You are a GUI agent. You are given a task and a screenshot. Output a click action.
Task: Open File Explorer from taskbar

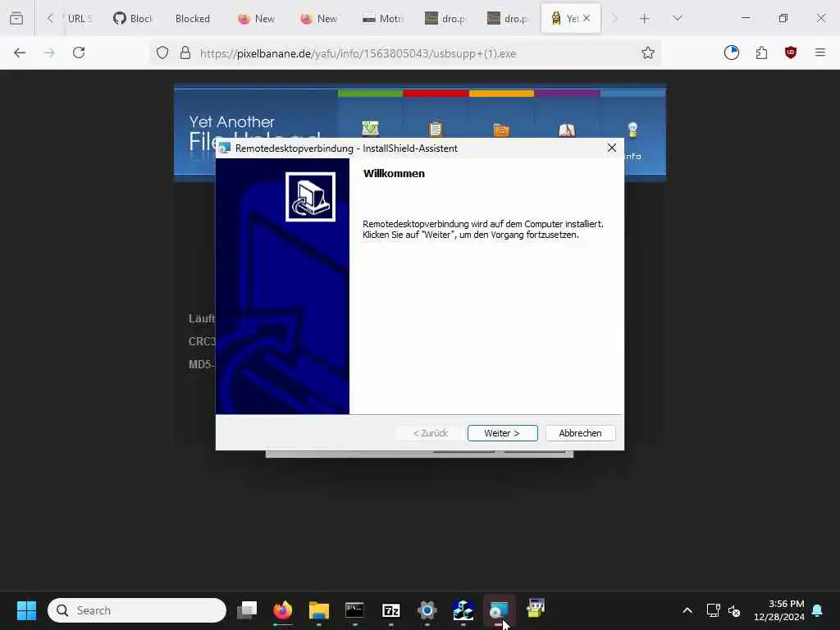(x=319, y=610)
